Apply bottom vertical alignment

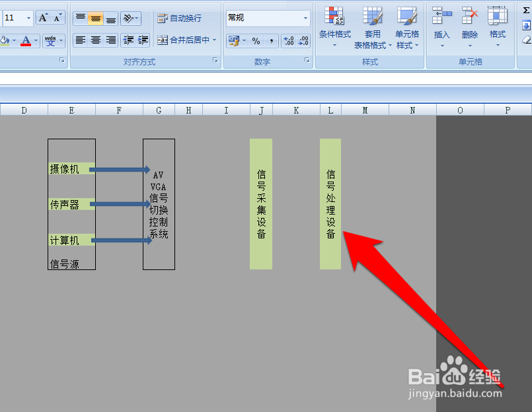[110, 18]
